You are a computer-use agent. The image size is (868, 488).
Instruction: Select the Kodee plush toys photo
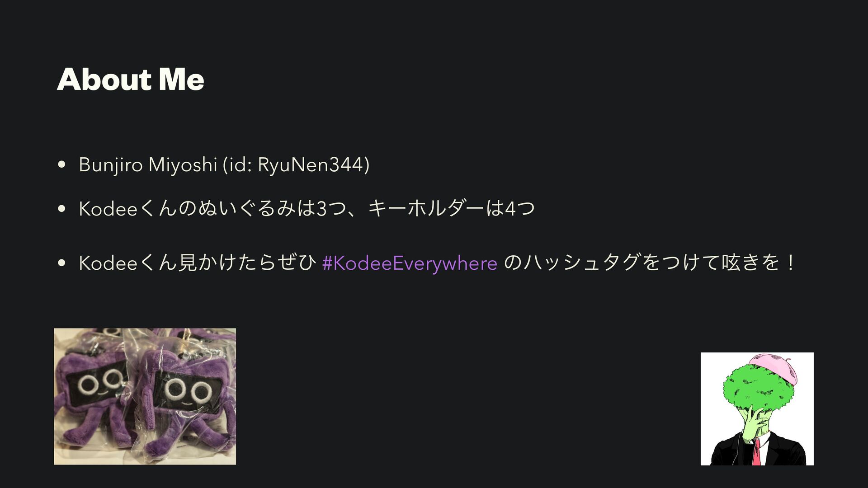pos(145,396)
